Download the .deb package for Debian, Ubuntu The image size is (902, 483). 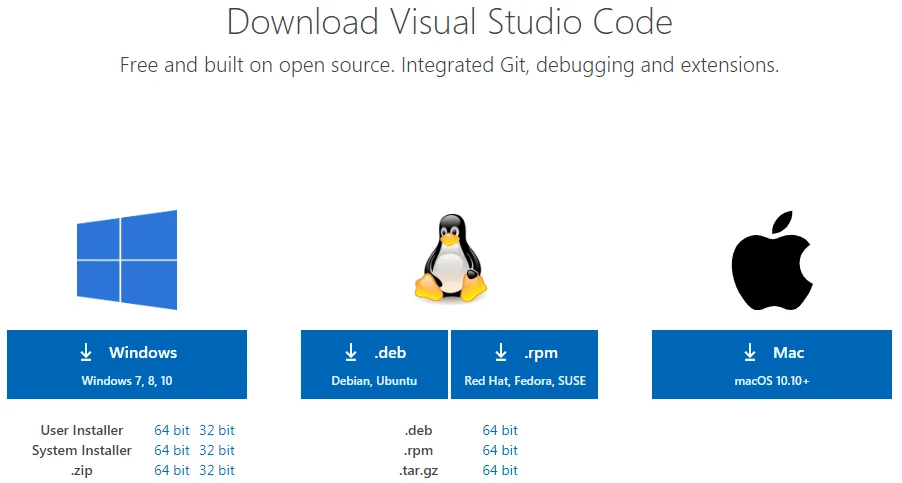[374, 365]
